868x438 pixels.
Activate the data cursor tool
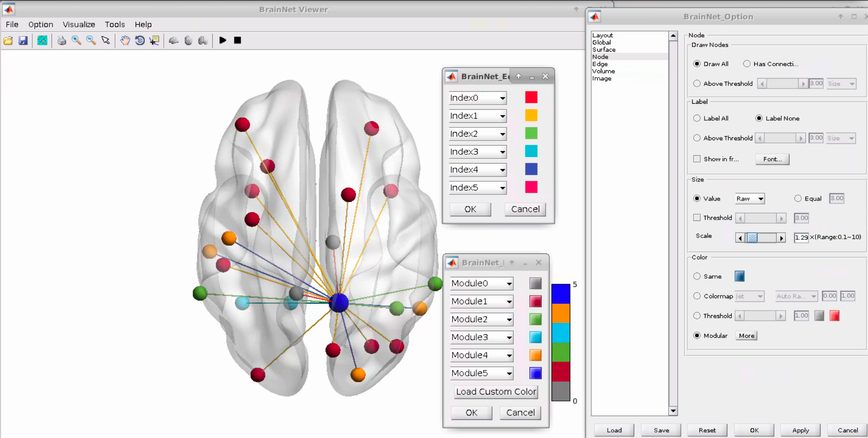pyautogui.click(x=154, y=41)
